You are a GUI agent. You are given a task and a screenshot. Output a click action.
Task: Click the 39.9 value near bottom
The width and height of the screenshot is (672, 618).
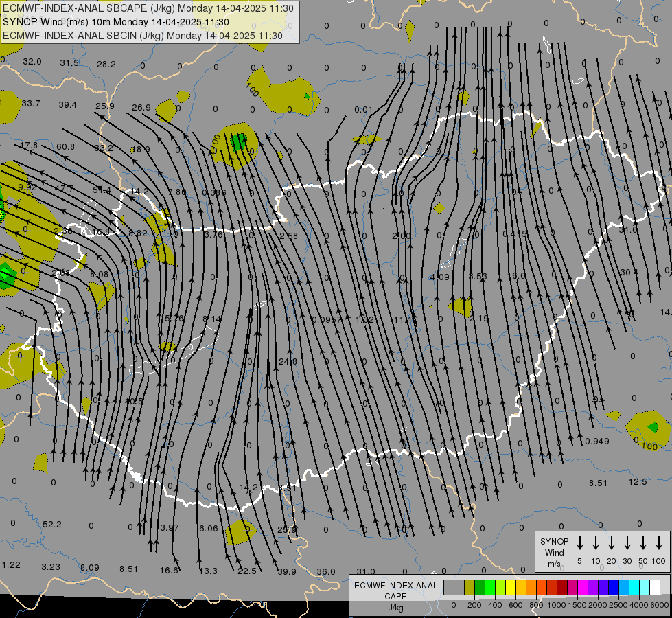(x=287, y=571)
